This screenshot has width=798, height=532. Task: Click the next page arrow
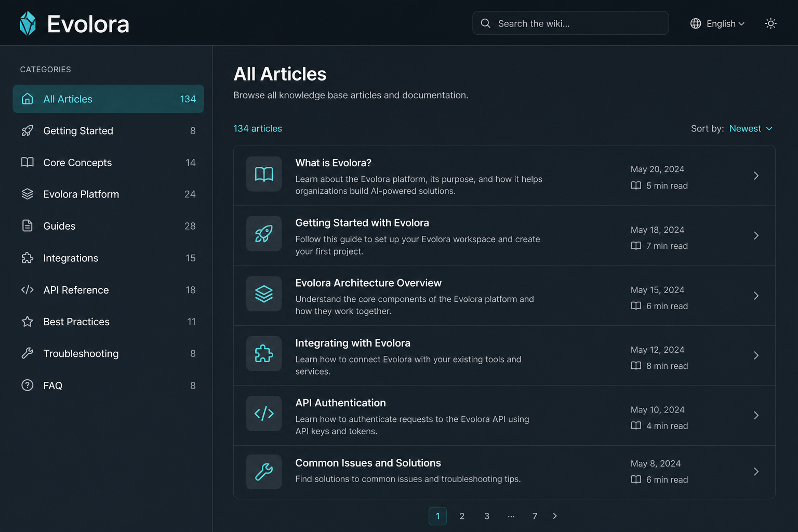pyautogui.click(x=555, y=516)
